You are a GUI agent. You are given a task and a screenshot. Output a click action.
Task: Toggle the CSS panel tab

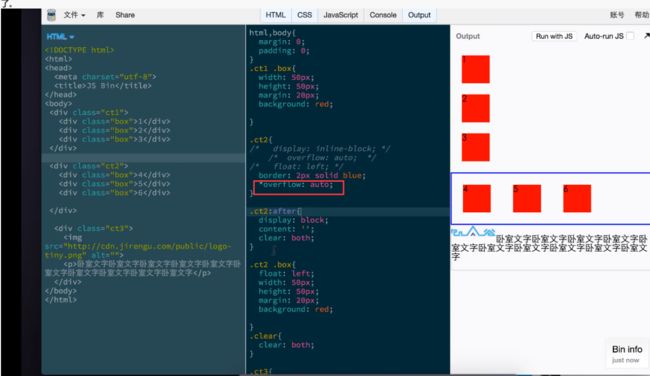pos(304,15)
